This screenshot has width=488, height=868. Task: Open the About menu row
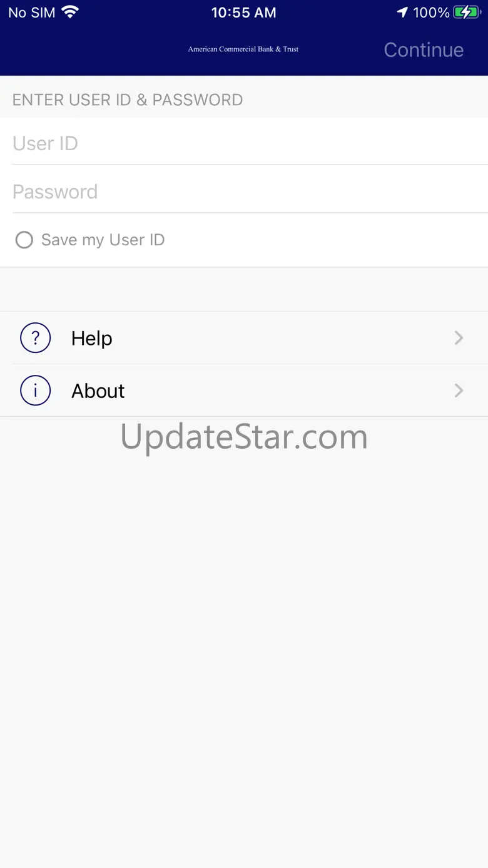[244, 391]
